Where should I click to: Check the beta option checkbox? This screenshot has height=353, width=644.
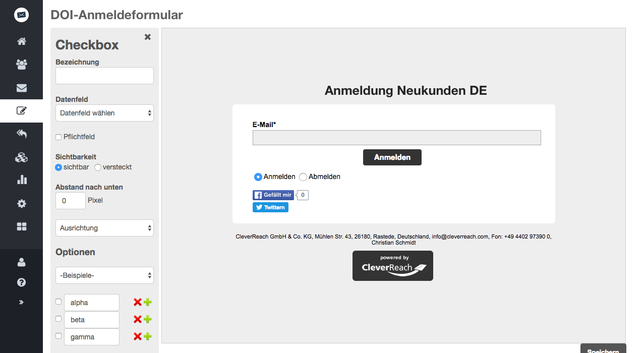[58, 319]
